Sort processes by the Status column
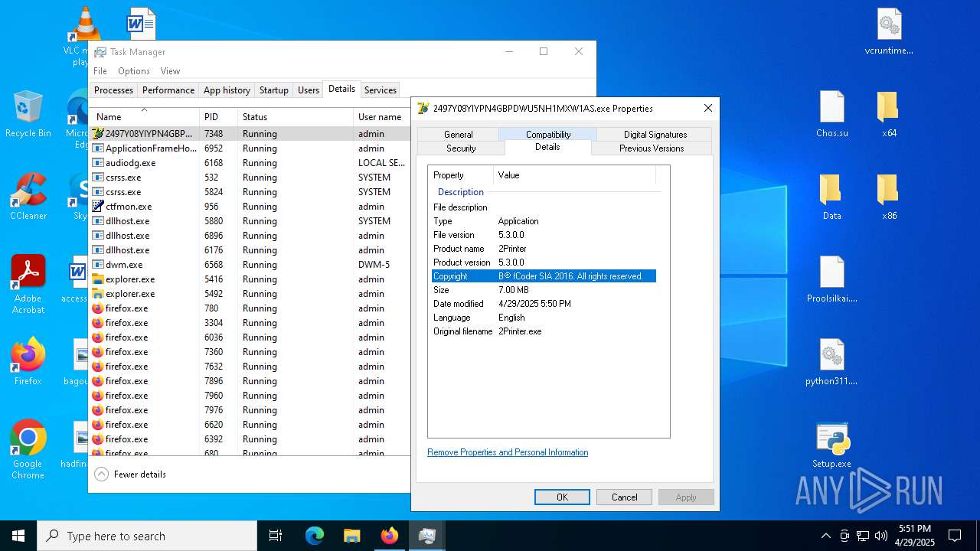Viewport: 980px width, 551px height. [x=295, y=116]
